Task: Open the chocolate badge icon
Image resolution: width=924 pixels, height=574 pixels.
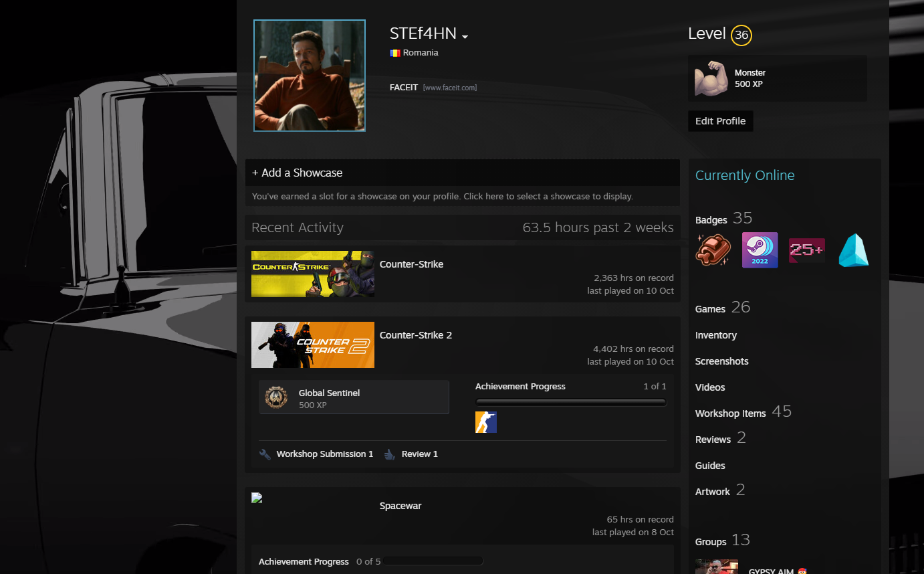Action: click(x=713, y=250)
